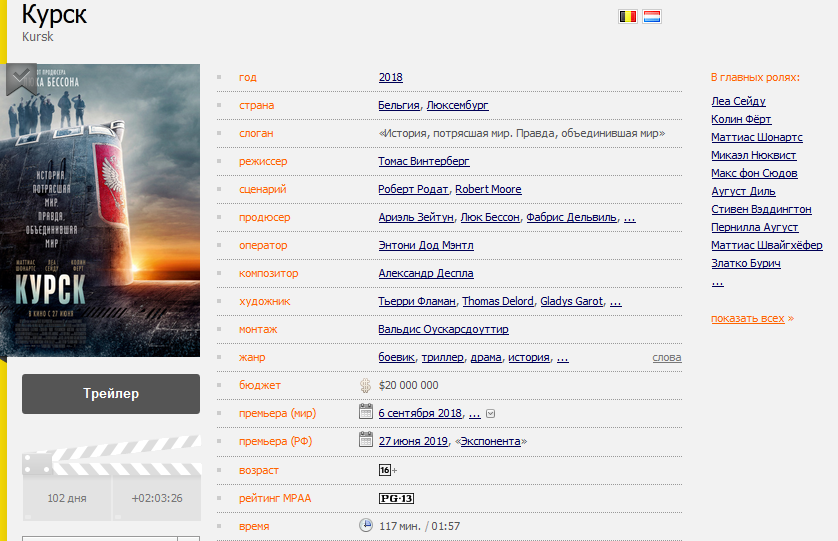Click calendar icon for world premiere
This screenshot has height=541, width=838.
pos(366,411)
